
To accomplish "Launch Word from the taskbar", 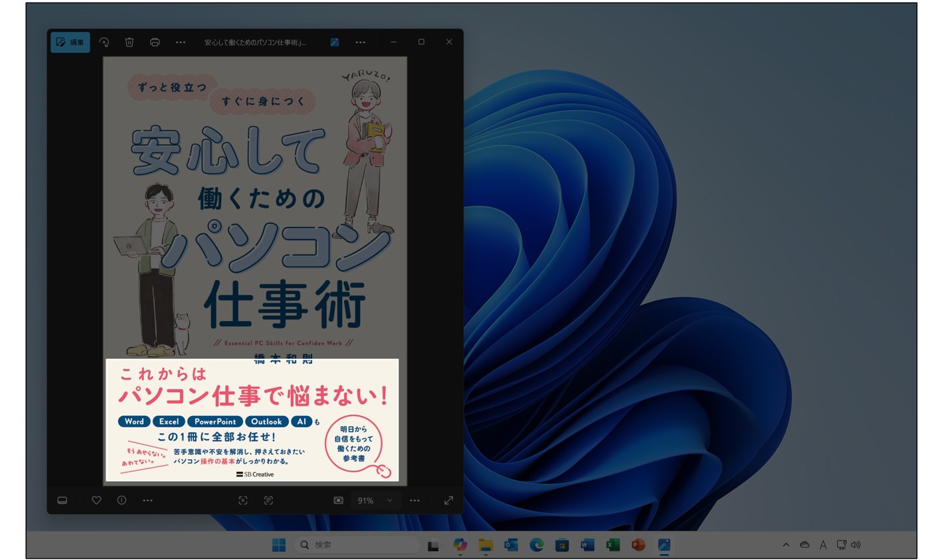I will [587, 545].
